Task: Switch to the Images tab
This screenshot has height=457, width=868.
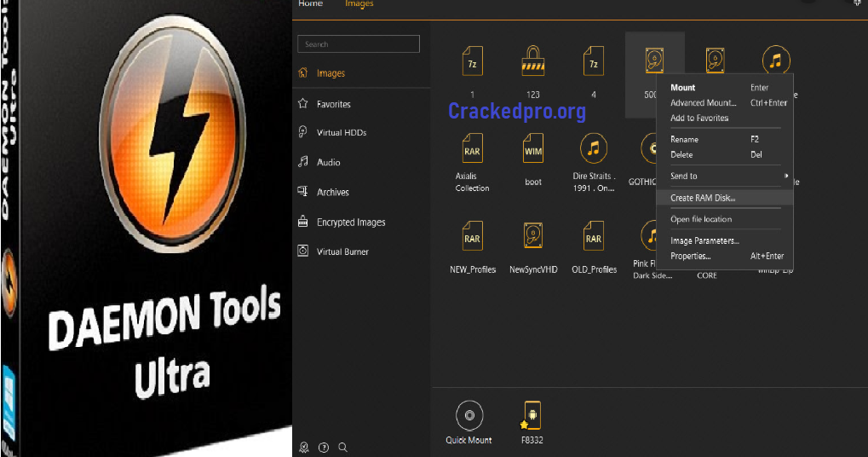Action: (x=359, y=4)
